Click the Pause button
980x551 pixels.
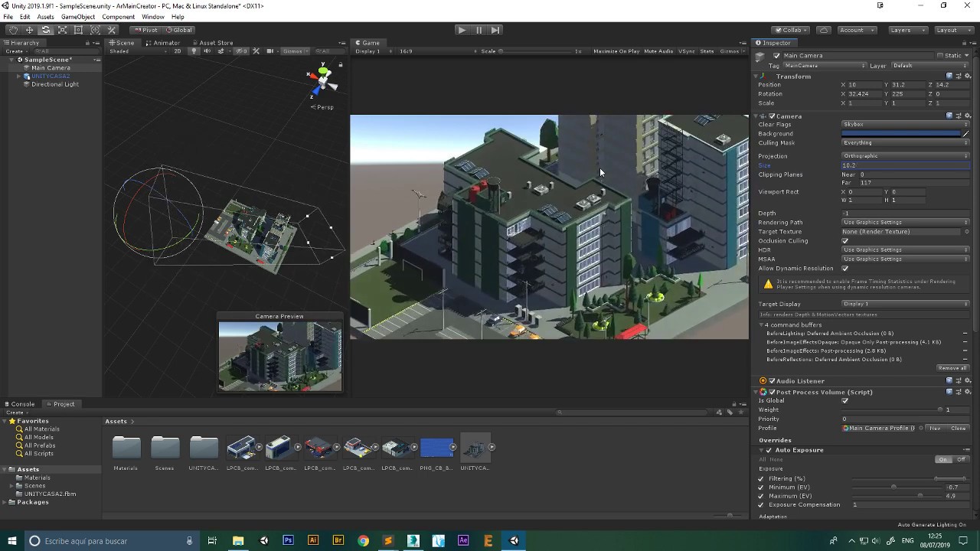(x=479, y=30)
